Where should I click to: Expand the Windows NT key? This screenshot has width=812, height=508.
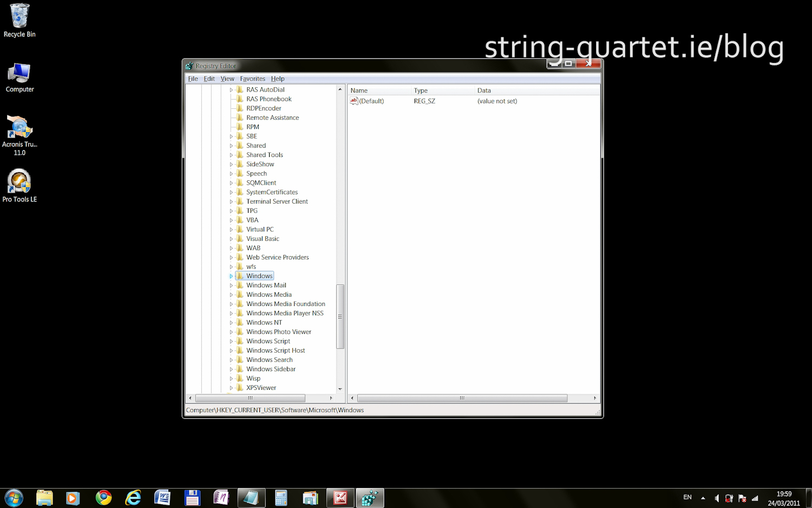click(231, 323)
